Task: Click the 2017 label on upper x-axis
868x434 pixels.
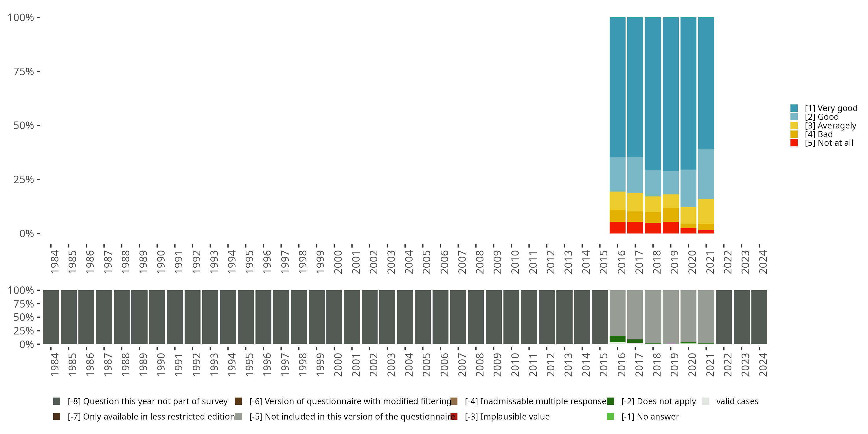Action: (x=639, y=262)
